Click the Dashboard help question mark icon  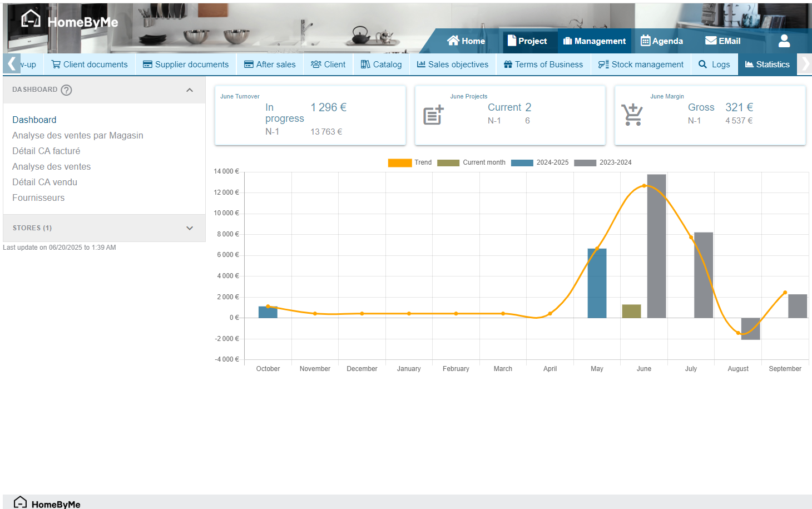tap(66, 90)
